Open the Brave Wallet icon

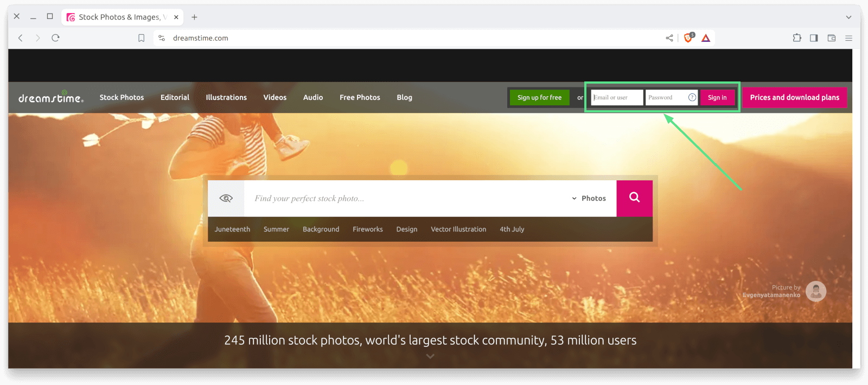pos(831,38)
